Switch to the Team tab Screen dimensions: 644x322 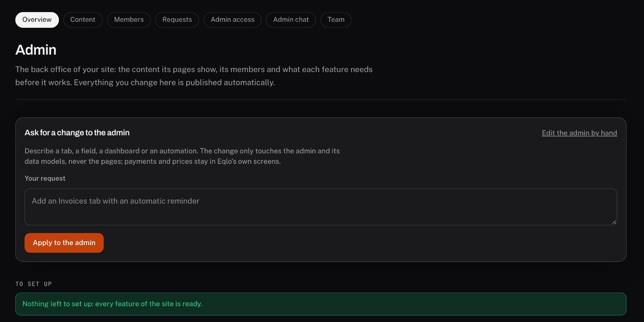click(x=336, y=20)
